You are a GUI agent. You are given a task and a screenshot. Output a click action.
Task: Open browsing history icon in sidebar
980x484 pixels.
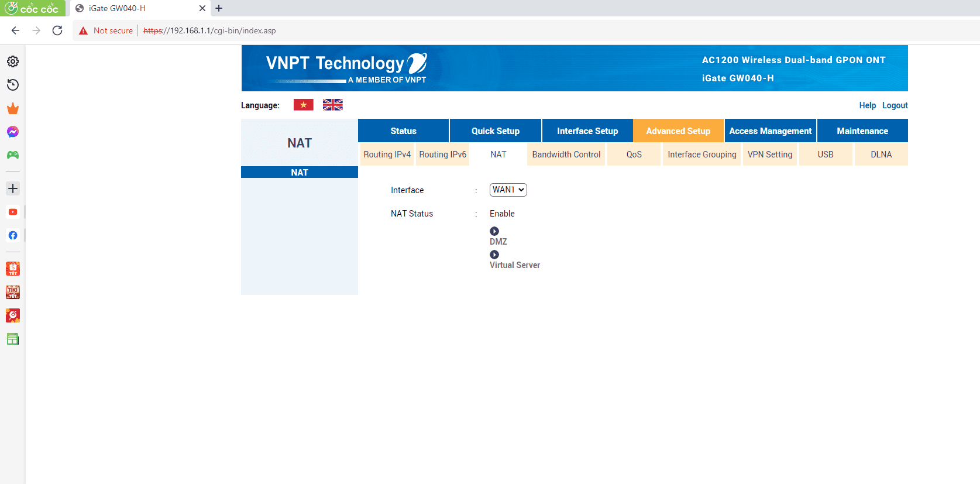[13, 85]
